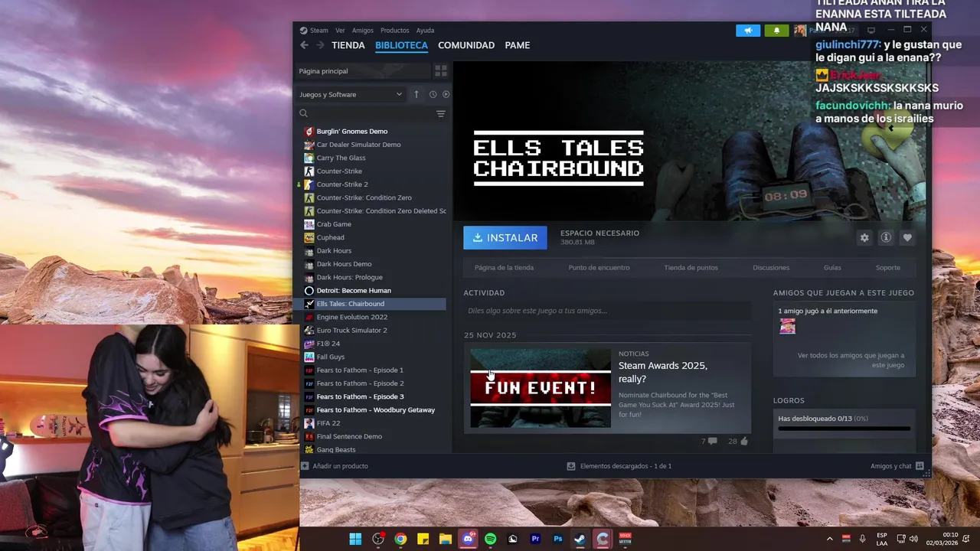Click the Añadir un producto plus icon
The height and width of the screenshot is (551, 980).
click(x=305, y=466)
